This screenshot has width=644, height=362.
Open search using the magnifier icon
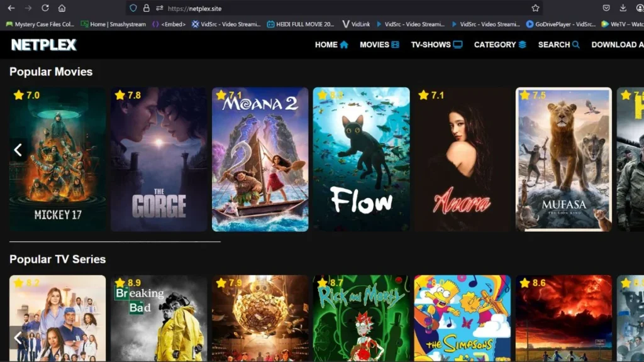point(575,45)
